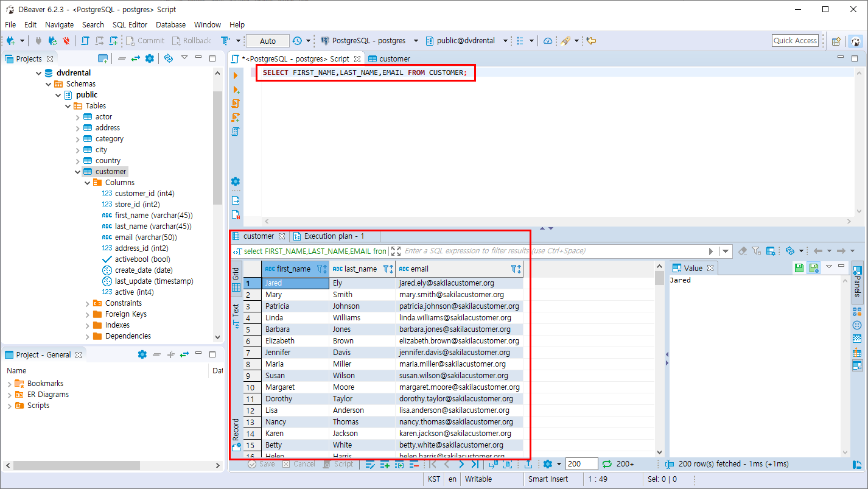Run the SQL script icon in the editor gutter
Image resolution: width=868 pixels, height=489 pixels.
(236, 104)
